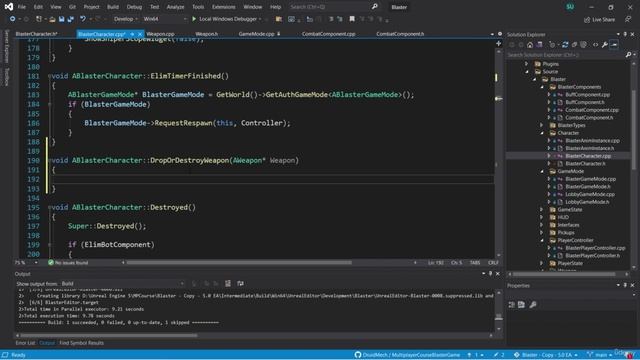640x360 pixels.
Task: Expand the BlasterTypes folder
Action: (542, 125)
